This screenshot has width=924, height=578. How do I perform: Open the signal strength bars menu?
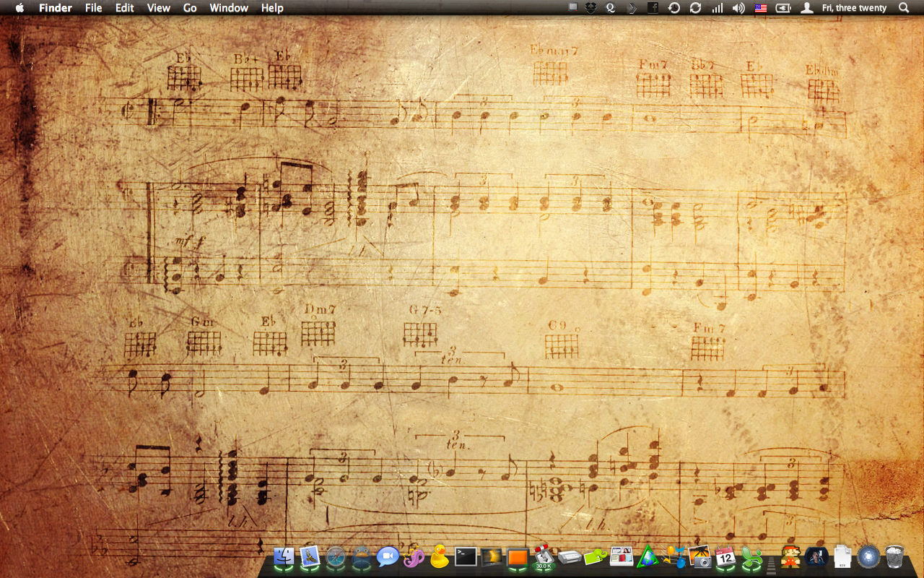(717, 8)
